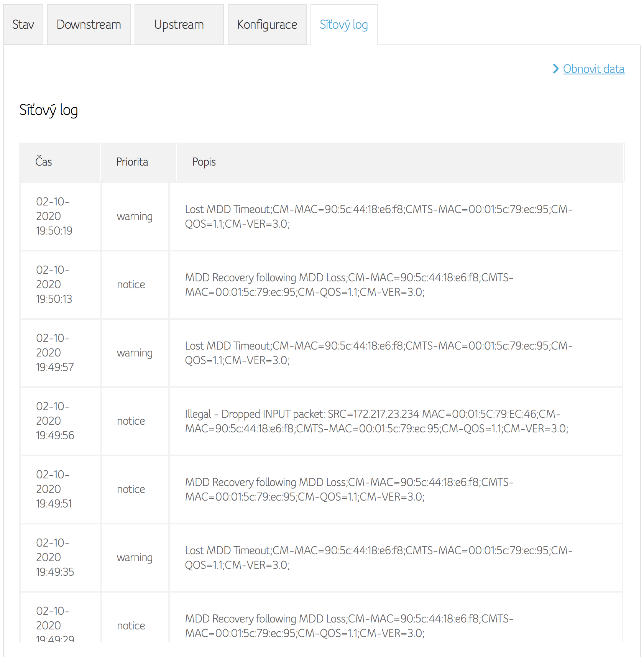The width and height of the screenshot is (644, 657).
Task: Click the chevron icon beside Obnovit data
Action: coord(555,69)
